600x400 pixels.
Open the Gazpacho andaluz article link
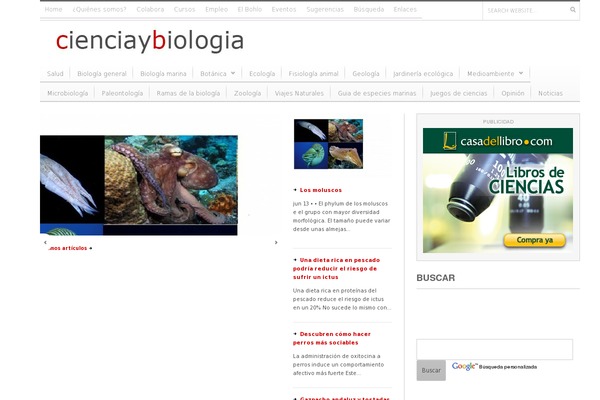pyautogui.click(x=344, y=398)
